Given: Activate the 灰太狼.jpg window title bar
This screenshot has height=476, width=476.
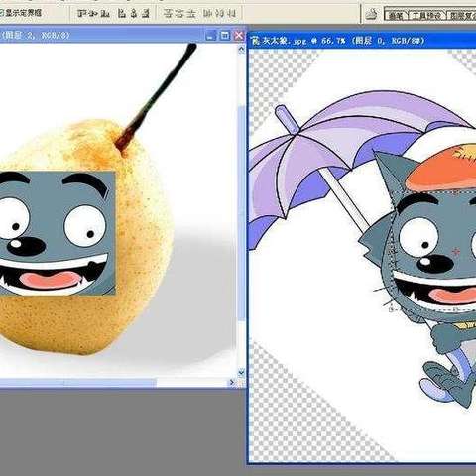Looking at the screenshot, I should click(x=362, y=41).
